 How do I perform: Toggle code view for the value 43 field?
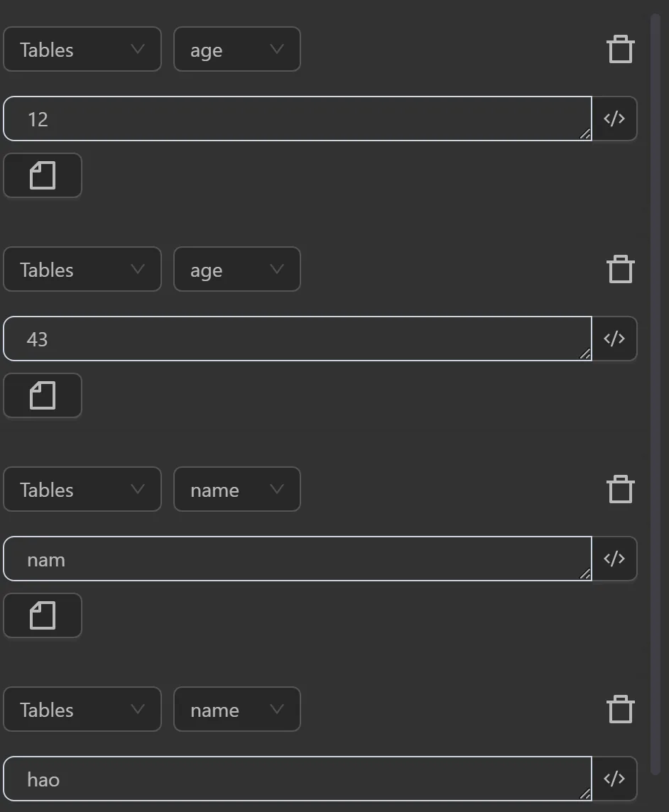click(614, 338)
